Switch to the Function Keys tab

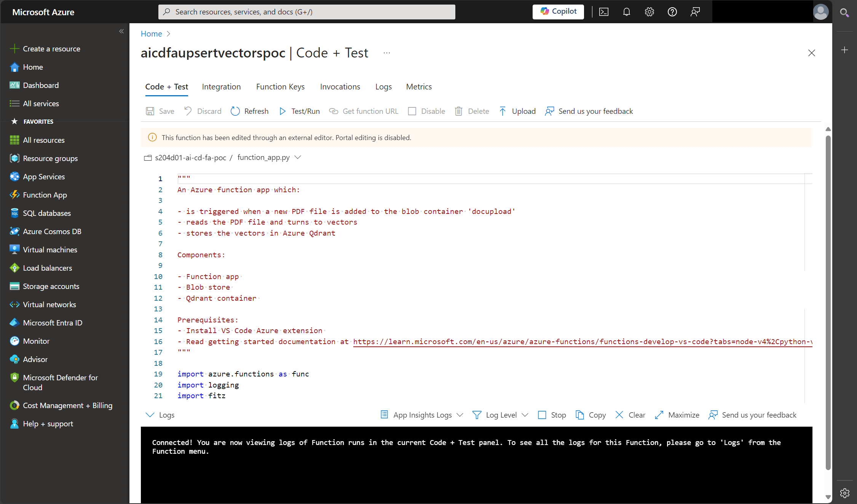[280, 87]
